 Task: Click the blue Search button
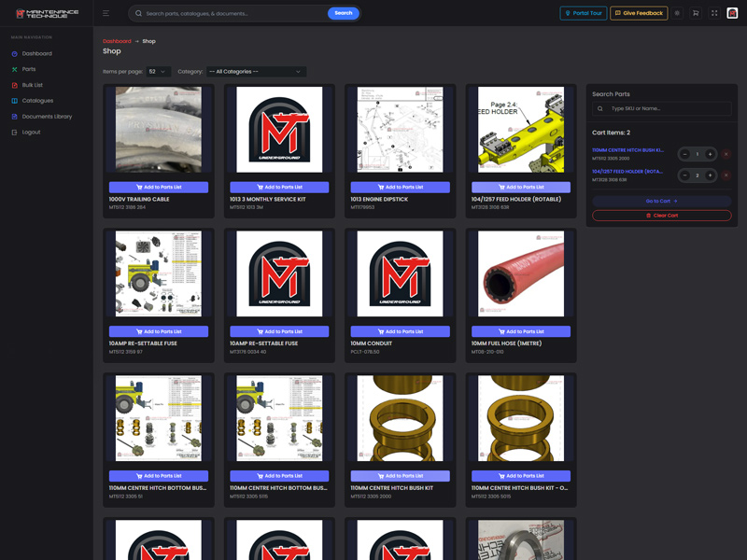tap(343, 13)
